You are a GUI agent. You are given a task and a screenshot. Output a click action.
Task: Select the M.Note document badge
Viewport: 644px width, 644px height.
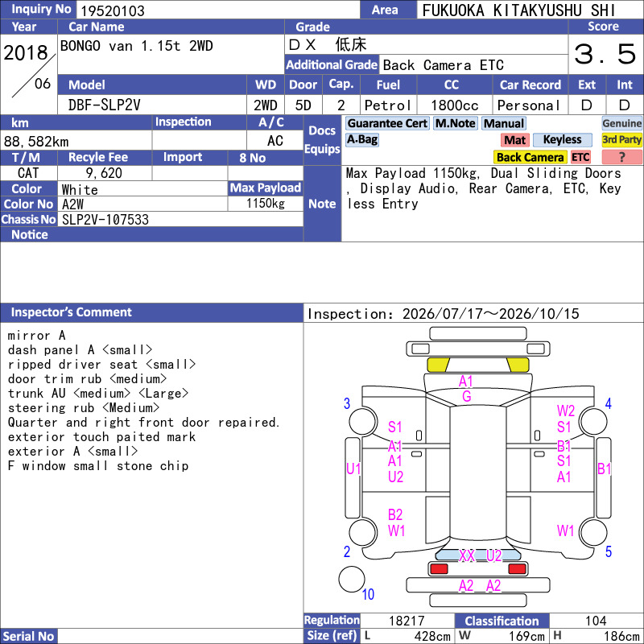(456, 123)
